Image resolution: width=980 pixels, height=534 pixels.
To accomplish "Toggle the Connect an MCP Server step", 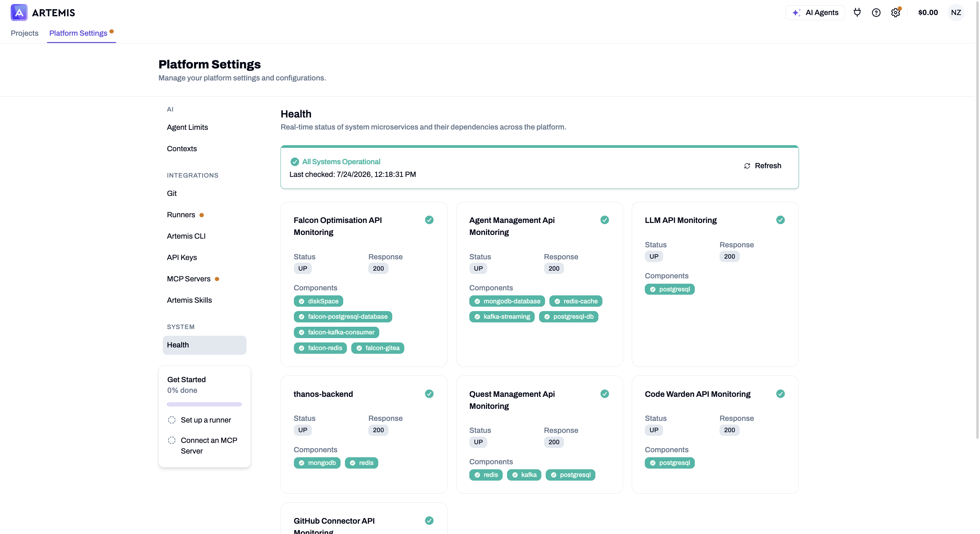I will coord(171,440).
